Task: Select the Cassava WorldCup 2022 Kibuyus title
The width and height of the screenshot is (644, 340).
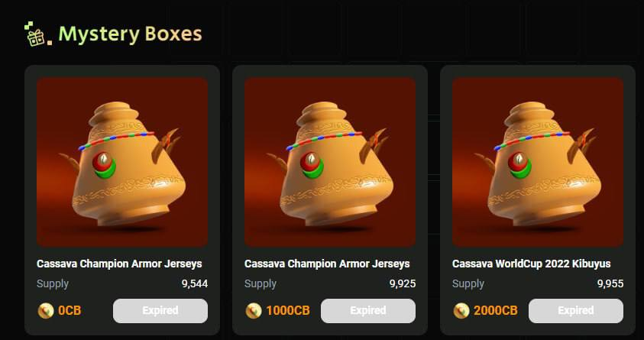Action: 532,264
